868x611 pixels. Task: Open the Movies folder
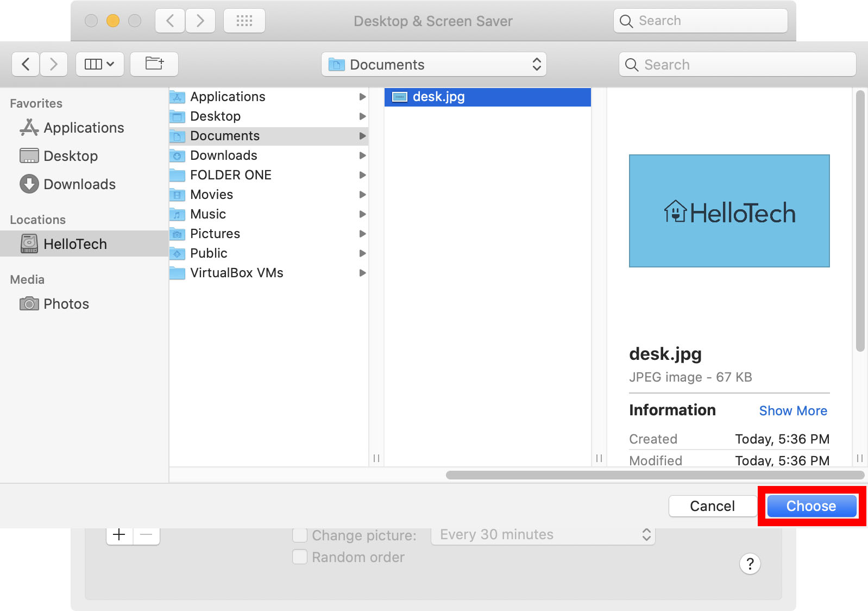pyautogui.click(x=269, y=195)
